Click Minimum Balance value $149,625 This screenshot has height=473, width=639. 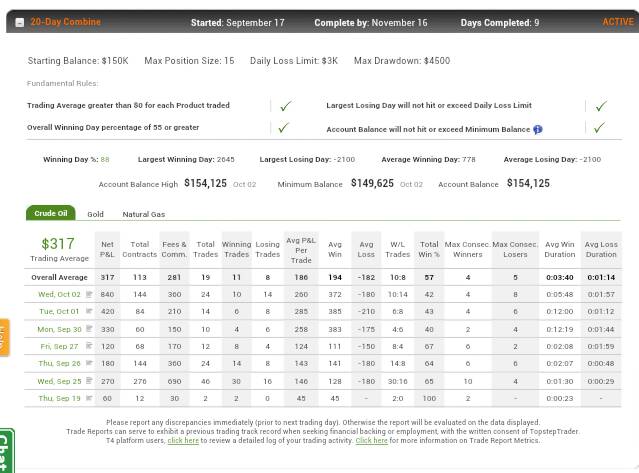[x=372, y=183]
